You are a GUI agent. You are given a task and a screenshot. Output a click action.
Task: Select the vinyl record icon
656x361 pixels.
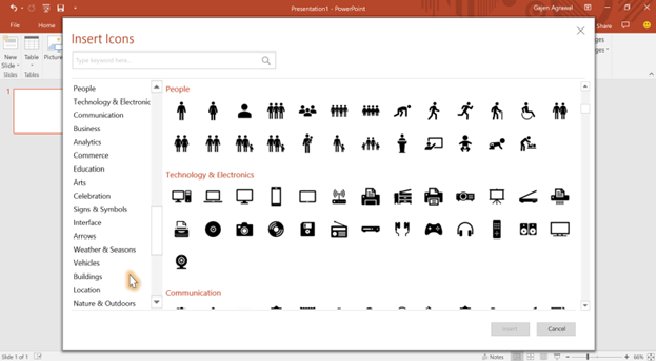coord(276,229)
